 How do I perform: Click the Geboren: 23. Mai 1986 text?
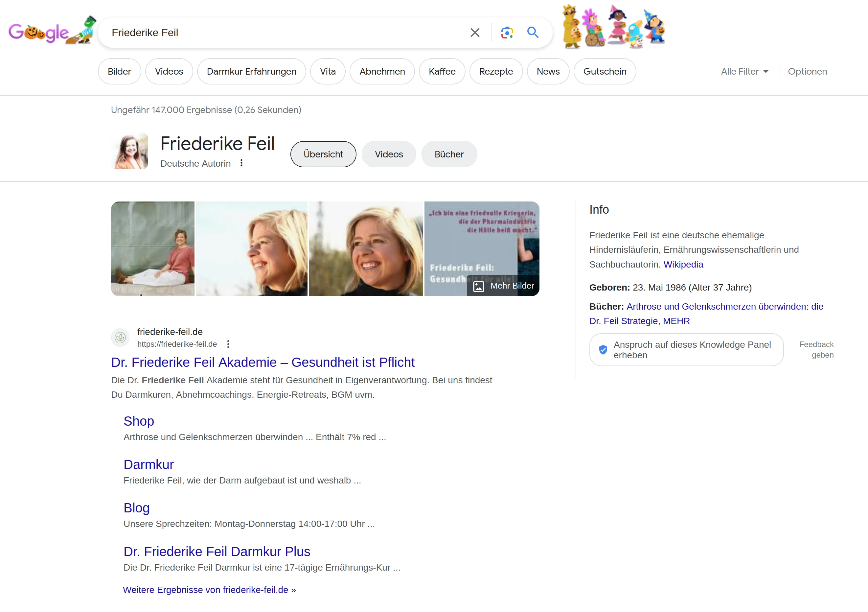click(670, 288)
